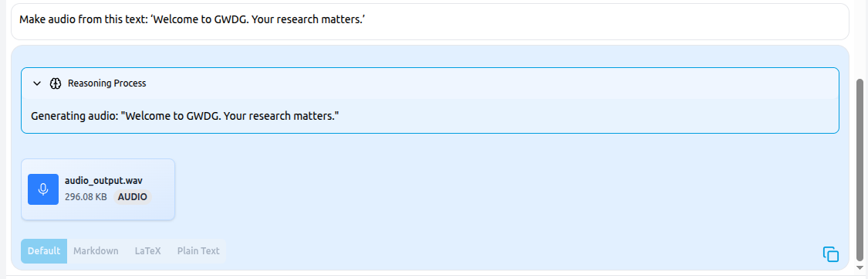Select the Default view tab
The image size is (868, 279).
point(44,250)
